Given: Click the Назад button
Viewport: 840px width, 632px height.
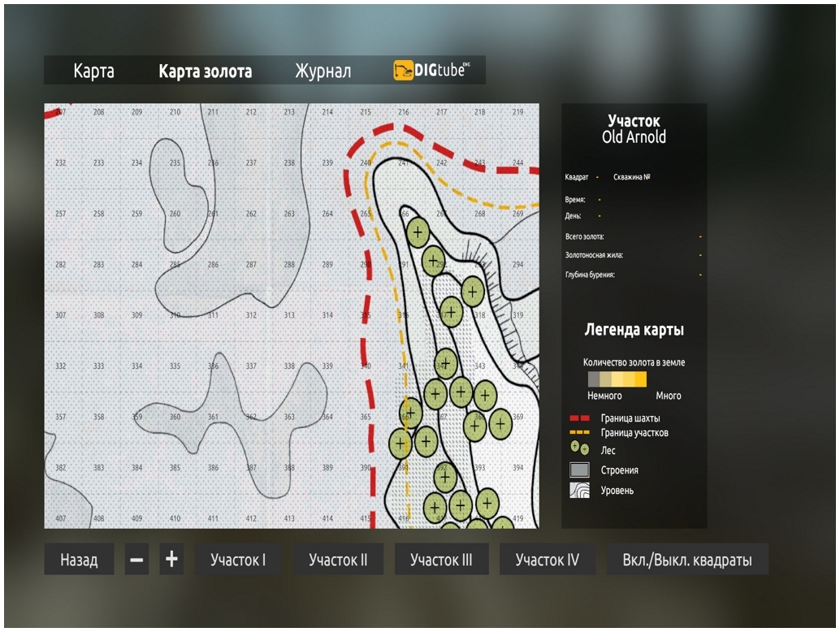Looking at the screenshot, I should click(79, 560).
